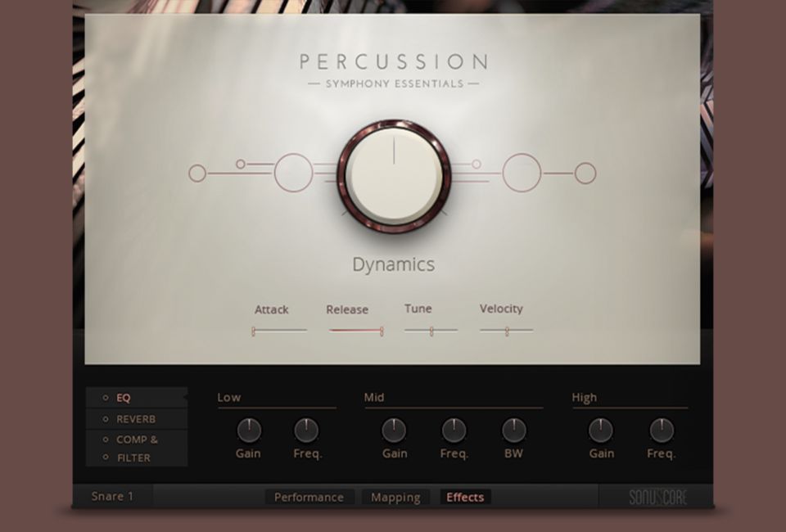
Task: Click the Tune slider handle
Action: [431, 331]
